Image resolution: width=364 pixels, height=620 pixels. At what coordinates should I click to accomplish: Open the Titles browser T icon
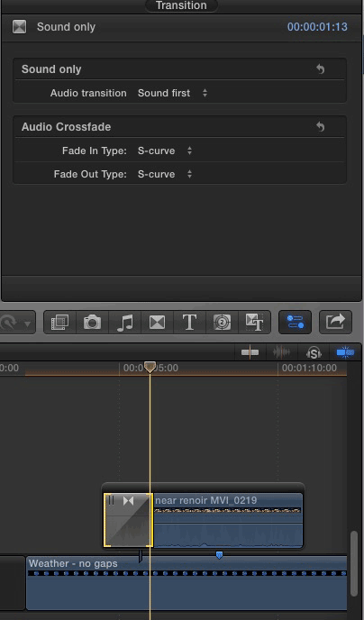(189, 323)
